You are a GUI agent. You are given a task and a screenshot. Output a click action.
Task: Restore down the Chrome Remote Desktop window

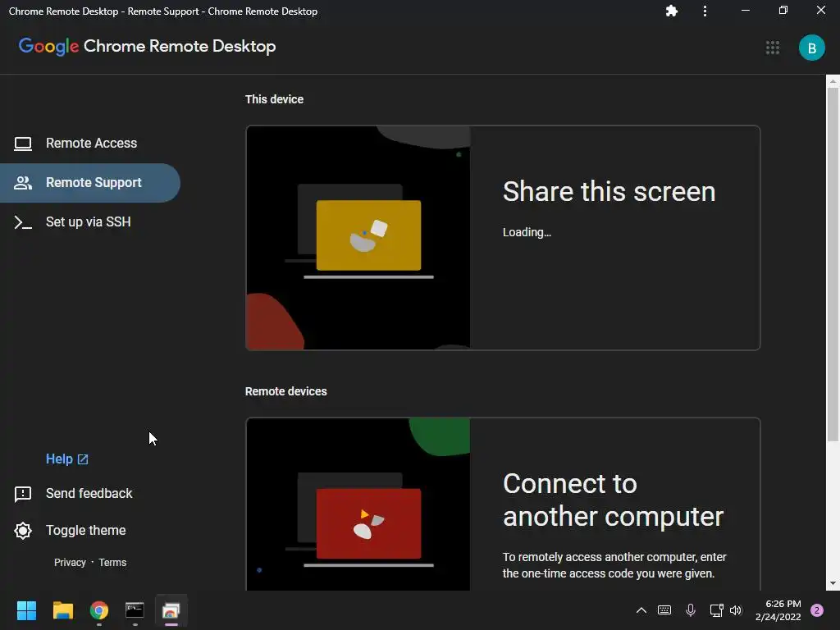pyautogui.click(x=783, y=11)
